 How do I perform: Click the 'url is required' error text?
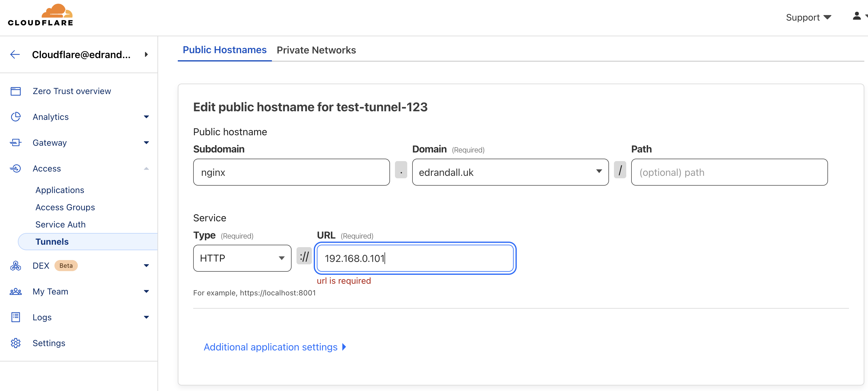(344, 281)
